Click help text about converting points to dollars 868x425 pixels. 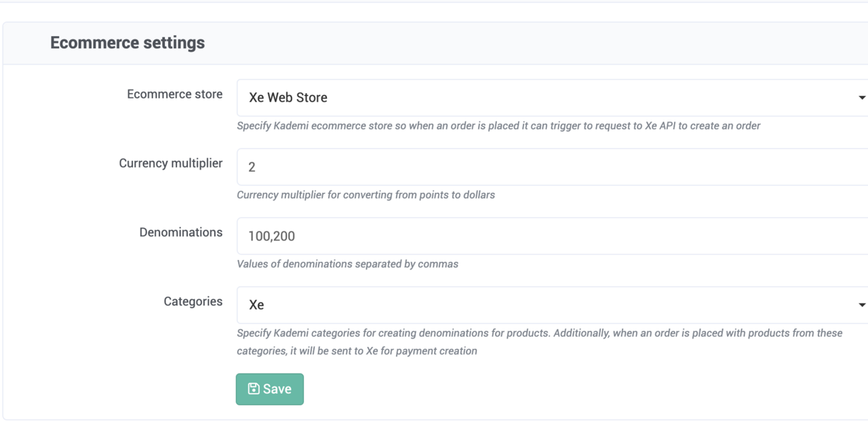[x=366, y=195]
